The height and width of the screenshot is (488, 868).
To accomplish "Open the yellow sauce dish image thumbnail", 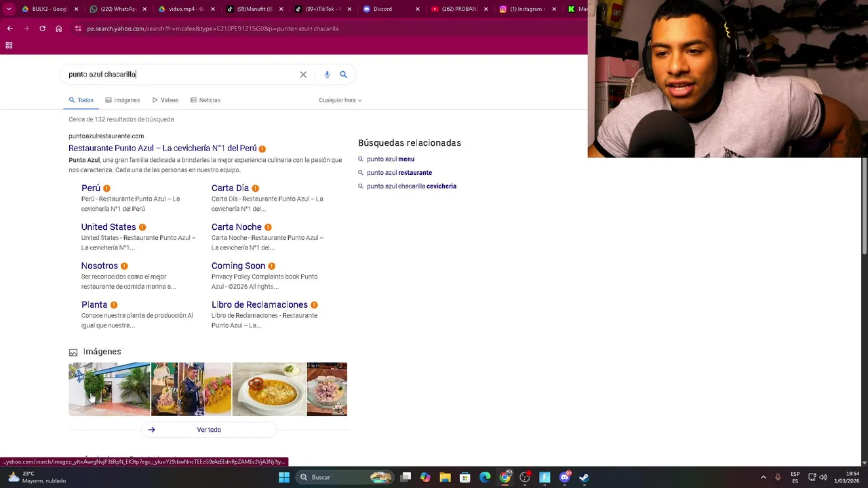I will point(269,389).
